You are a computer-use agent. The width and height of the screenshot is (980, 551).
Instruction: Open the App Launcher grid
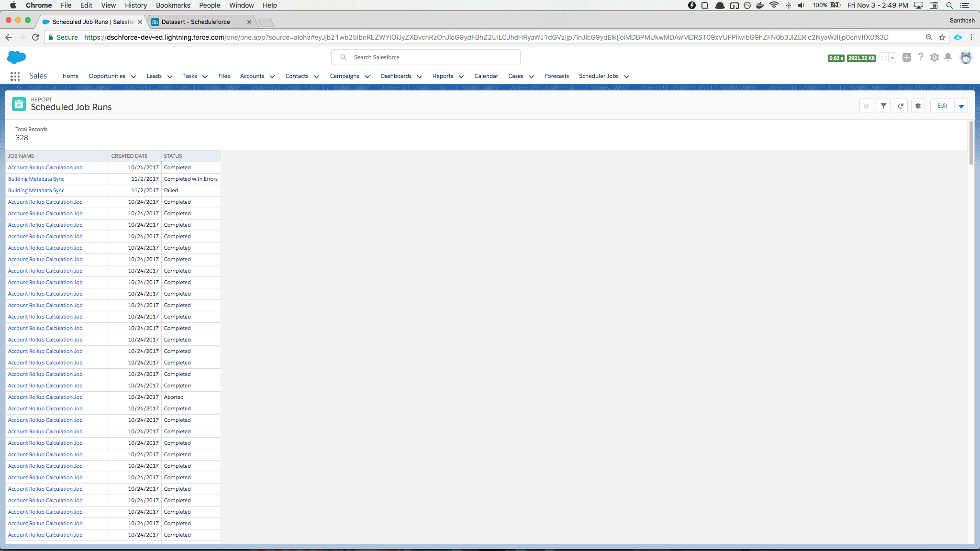pos(15,76)
